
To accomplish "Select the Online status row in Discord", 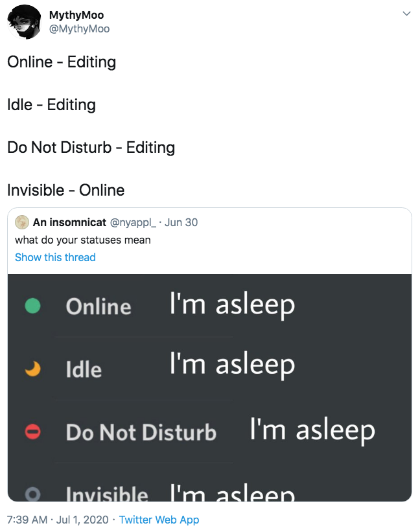I will [x=99, y=306].
